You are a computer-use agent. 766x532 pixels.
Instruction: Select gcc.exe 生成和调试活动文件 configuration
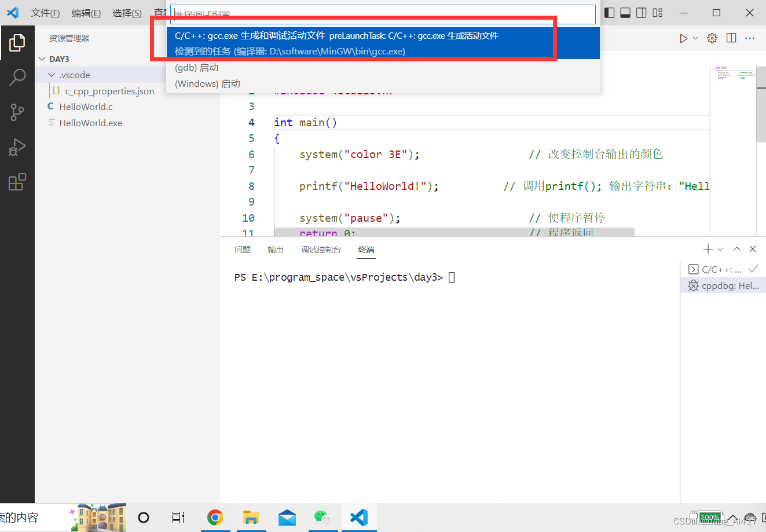[383, 43]
